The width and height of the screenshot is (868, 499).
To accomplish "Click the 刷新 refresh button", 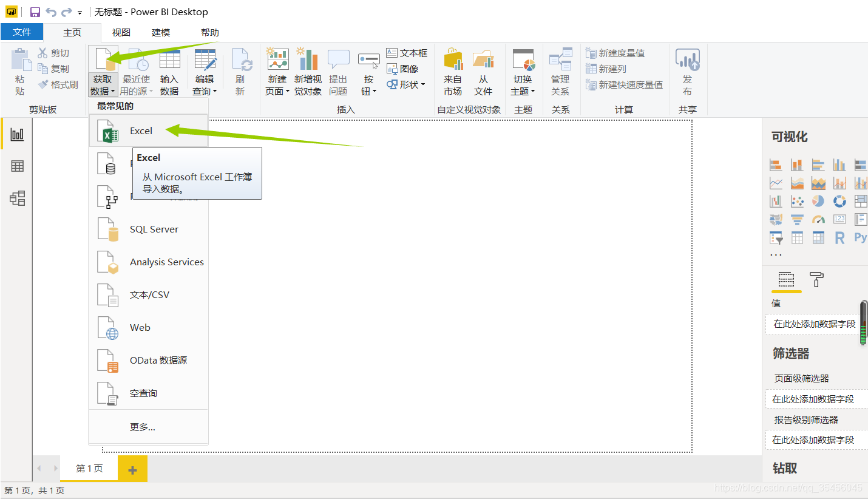I will coord(240,72).
